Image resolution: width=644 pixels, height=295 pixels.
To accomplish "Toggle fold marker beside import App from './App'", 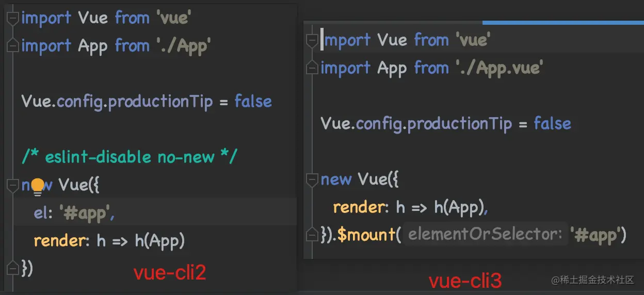I will pyautogui.click(x=13, y=46).
